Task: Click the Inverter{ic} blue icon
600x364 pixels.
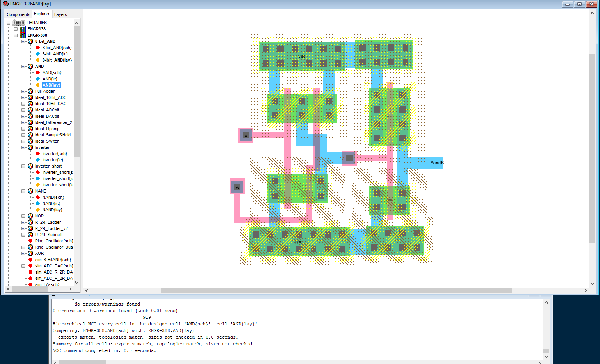Action: pyautogui.click(x=38, y=160)
